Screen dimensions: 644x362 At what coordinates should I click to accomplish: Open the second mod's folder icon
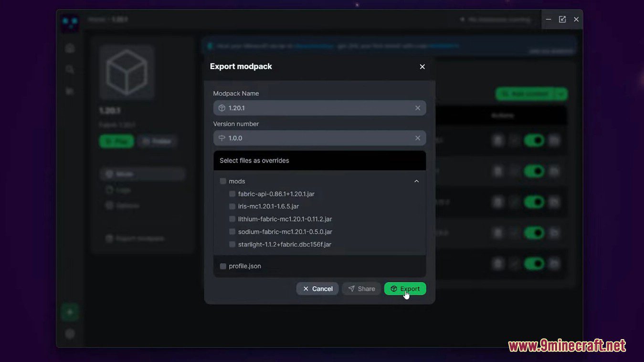554,171
